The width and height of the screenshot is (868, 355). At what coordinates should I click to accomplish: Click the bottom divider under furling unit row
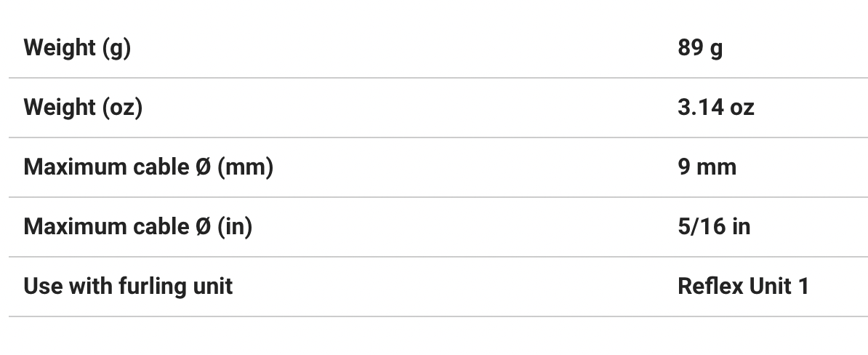point(438,316)
